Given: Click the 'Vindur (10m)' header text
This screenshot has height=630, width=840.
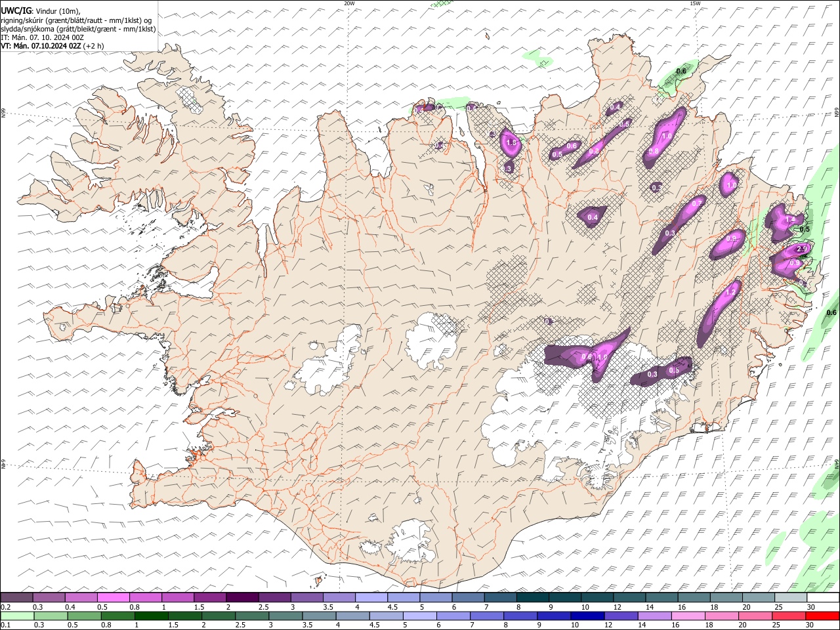Looking at the screenshot, I should pos(58,11).
